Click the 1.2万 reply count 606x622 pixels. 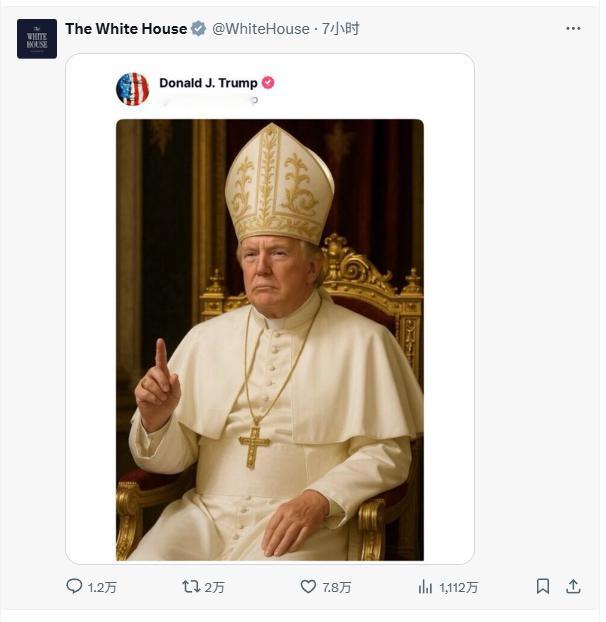coord(102,587)
